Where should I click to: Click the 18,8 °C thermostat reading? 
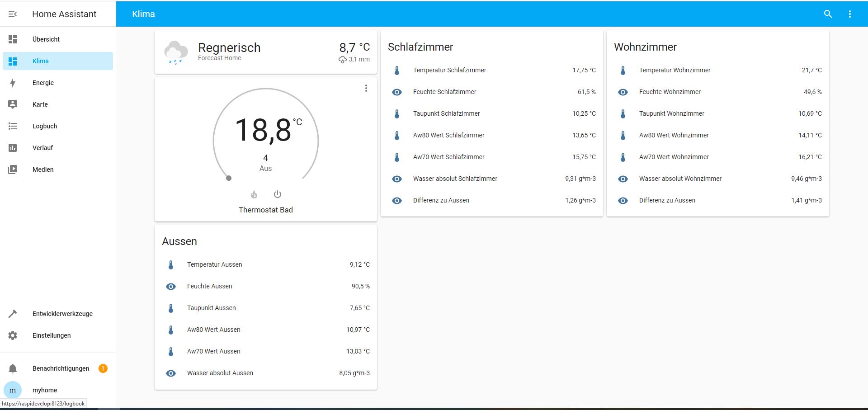pyautogui.click(x=268, y=130)
